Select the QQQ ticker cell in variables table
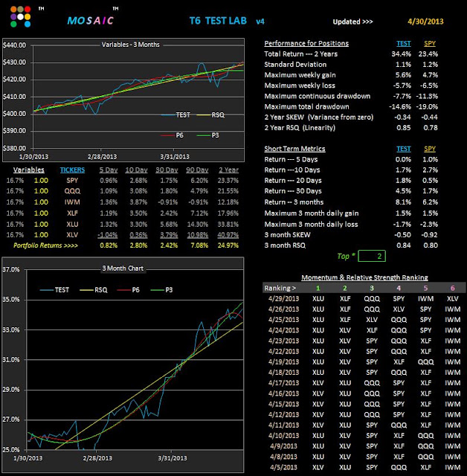Viewport: 467px width, 476px height. coord(72,191)
